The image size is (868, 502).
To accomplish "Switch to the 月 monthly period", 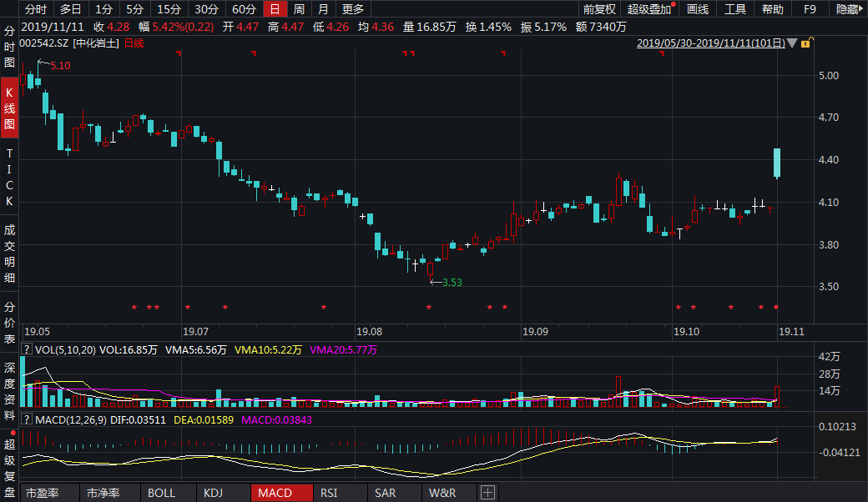I will coord(323,9).
